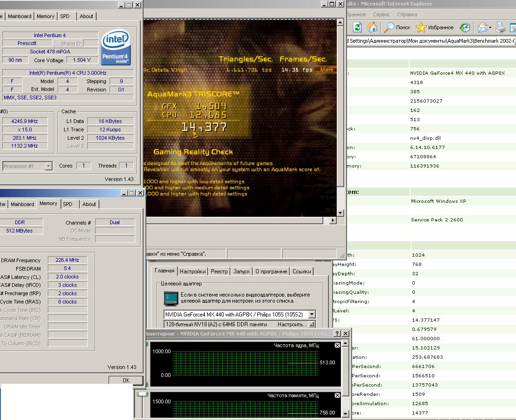The height and width of the screenshot is (420, 516).
Task: Click the Home icon in Internet Explorer toolbar
Action: click(372, 27)
